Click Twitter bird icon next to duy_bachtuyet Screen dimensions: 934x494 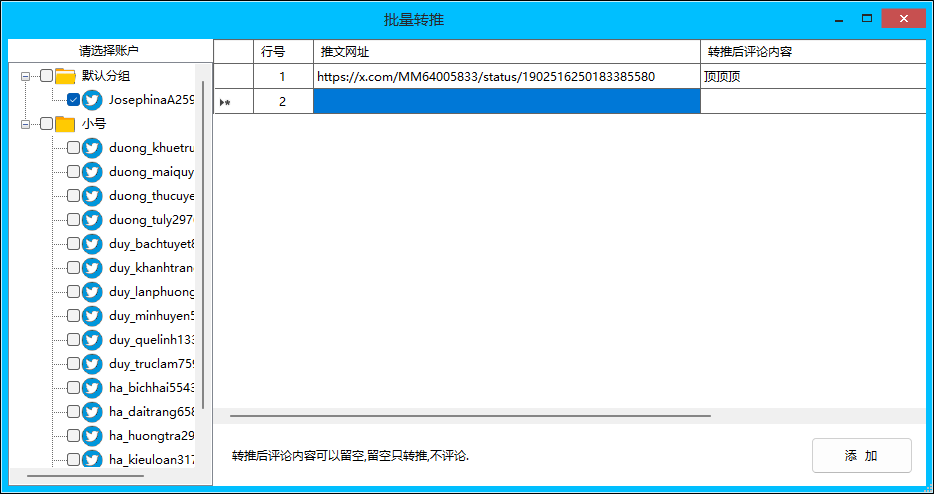92,244
